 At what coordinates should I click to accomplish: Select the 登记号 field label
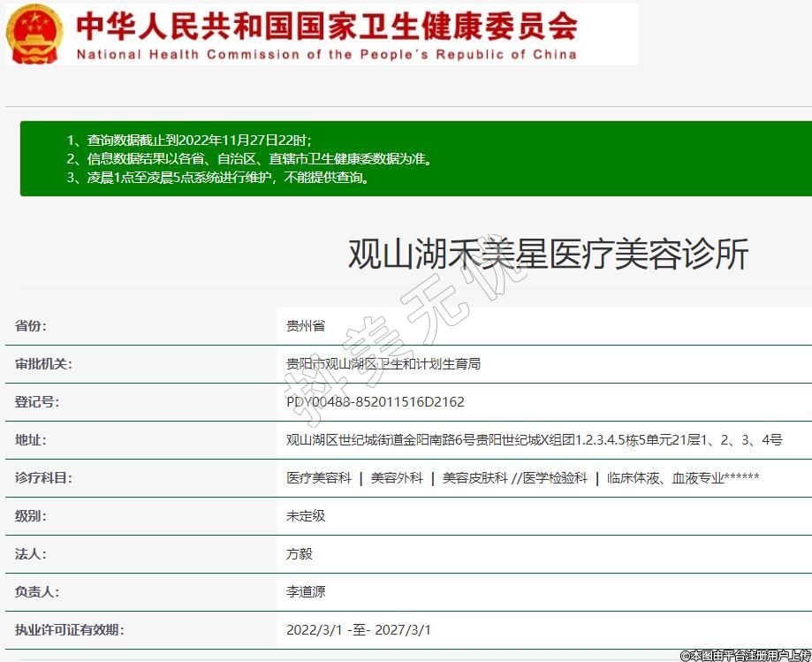(x=37, y=402)
